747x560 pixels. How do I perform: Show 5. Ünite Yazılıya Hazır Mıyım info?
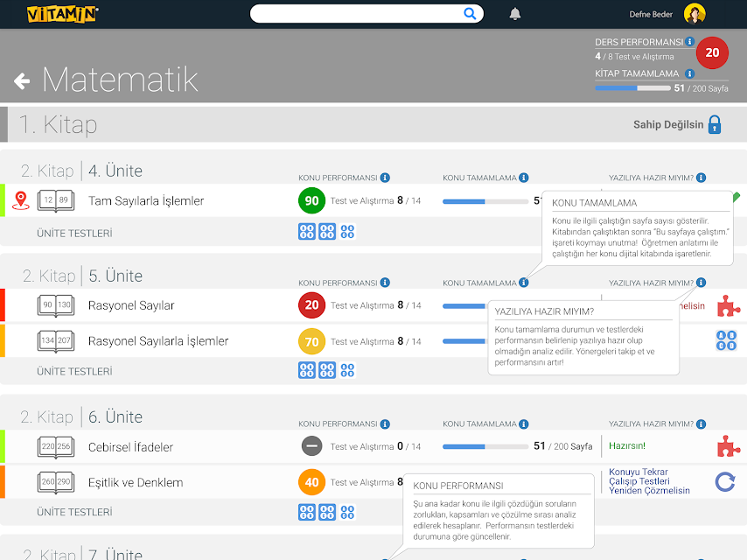click(701, 283)
